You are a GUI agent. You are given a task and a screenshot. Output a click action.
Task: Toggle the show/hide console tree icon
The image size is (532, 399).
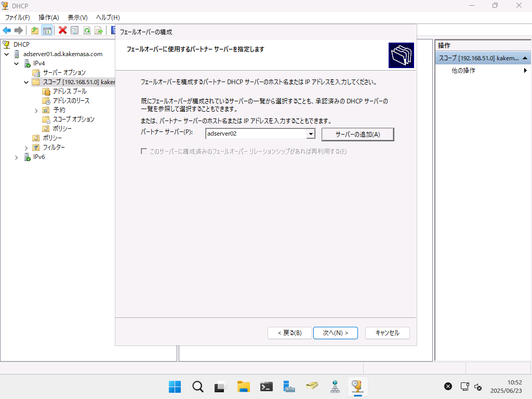coord(47,31)
